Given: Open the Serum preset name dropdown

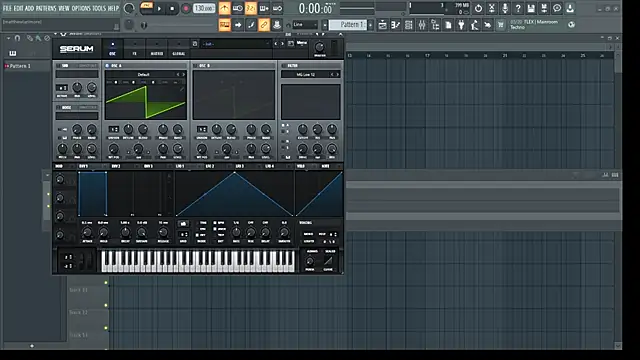Looking at the screenshot, I should [x=236, y=44].
